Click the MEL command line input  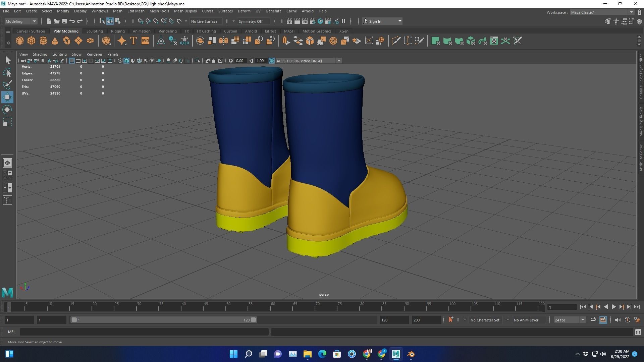[x=144, y=332]
